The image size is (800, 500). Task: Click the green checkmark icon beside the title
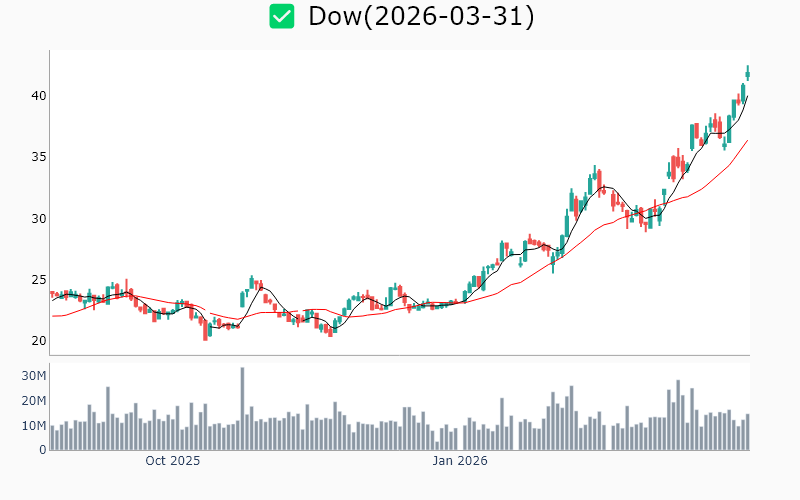point(282,16)
